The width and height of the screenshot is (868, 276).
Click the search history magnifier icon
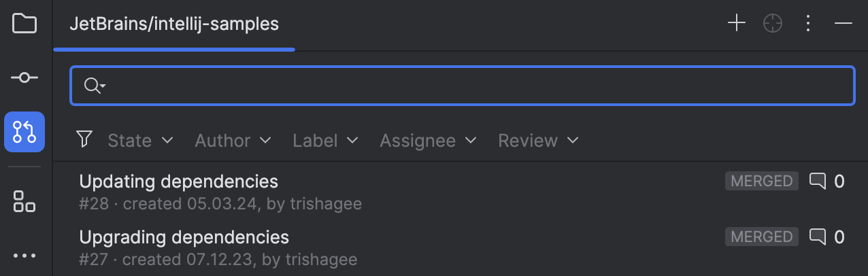[x=93, y=86]
